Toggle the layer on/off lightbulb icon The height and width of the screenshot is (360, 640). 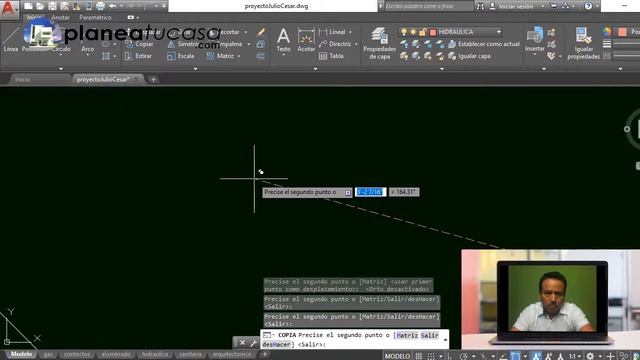[x=404, y=32]
